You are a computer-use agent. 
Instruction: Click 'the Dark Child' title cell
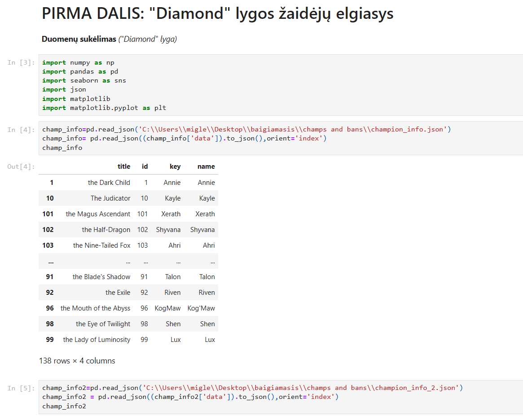109,183
